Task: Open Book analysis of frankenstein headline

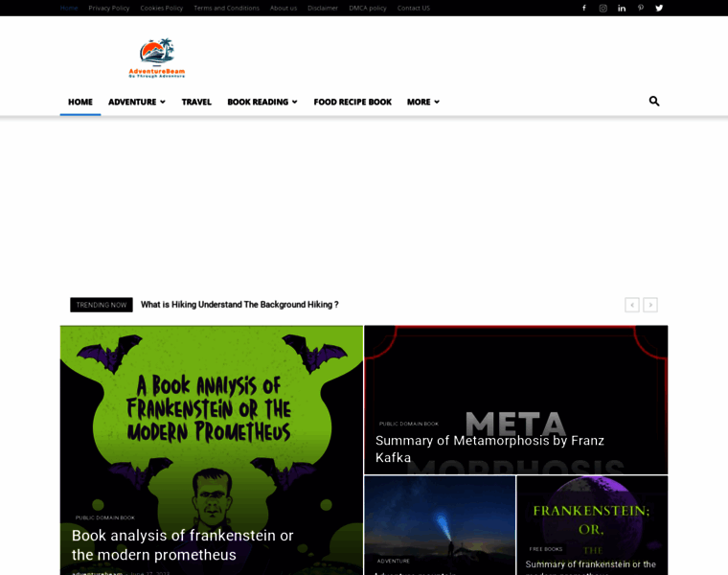Action: click(x=182, y=544)
